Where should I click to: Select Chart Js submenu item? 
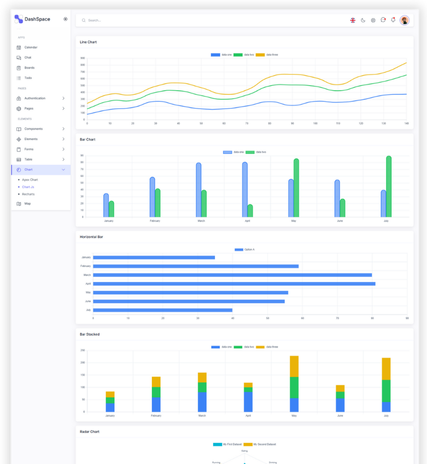(28, 187)
